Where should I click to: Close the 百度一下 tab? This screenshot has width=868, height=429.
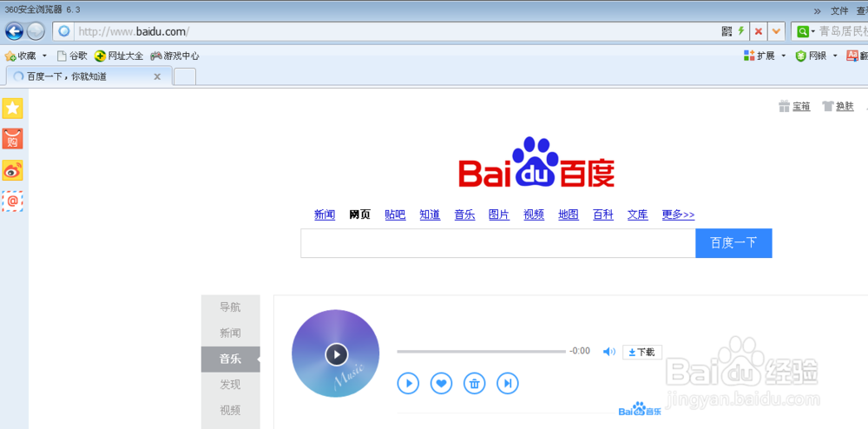157,76
